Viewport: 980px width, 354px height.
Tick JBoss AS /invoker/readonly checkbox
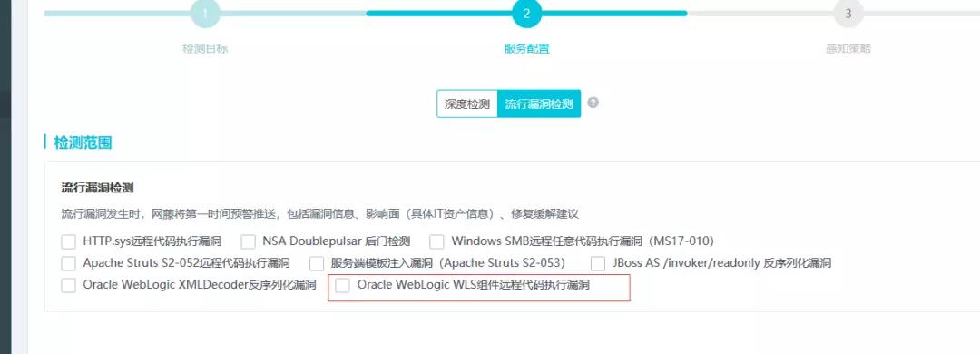tap(597, 263)
